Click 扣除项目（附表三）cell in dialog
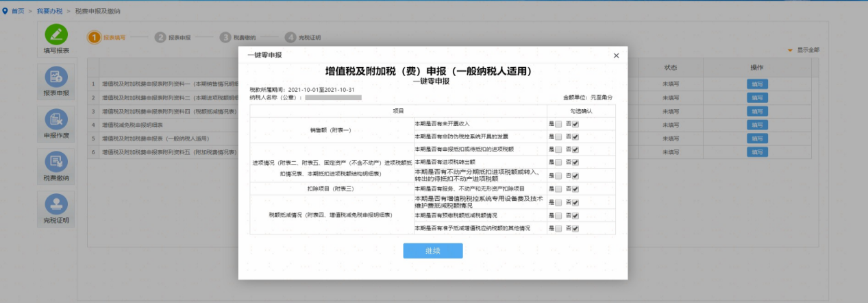Viewport: 868px width, 303px height. pyautogui.click(x=332, y=189)
